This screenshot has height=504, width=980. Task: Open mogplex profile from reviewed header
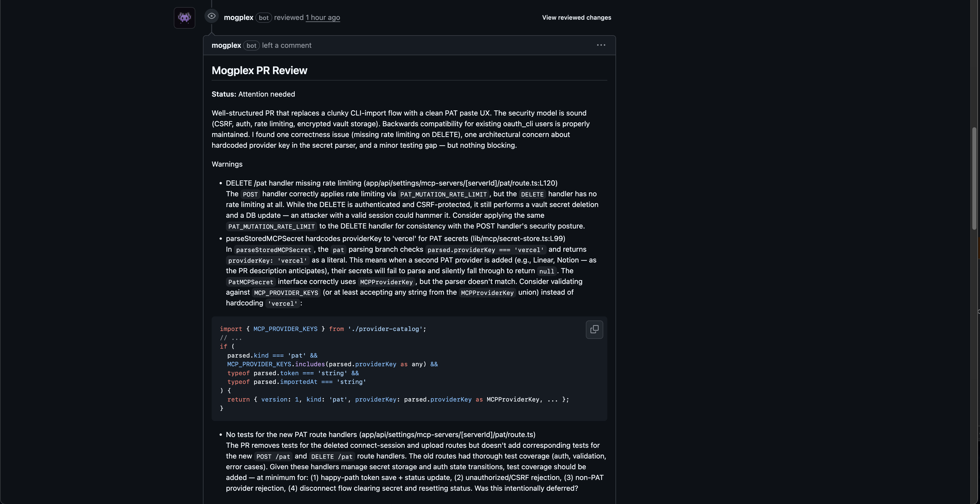(x=238, y=17)
